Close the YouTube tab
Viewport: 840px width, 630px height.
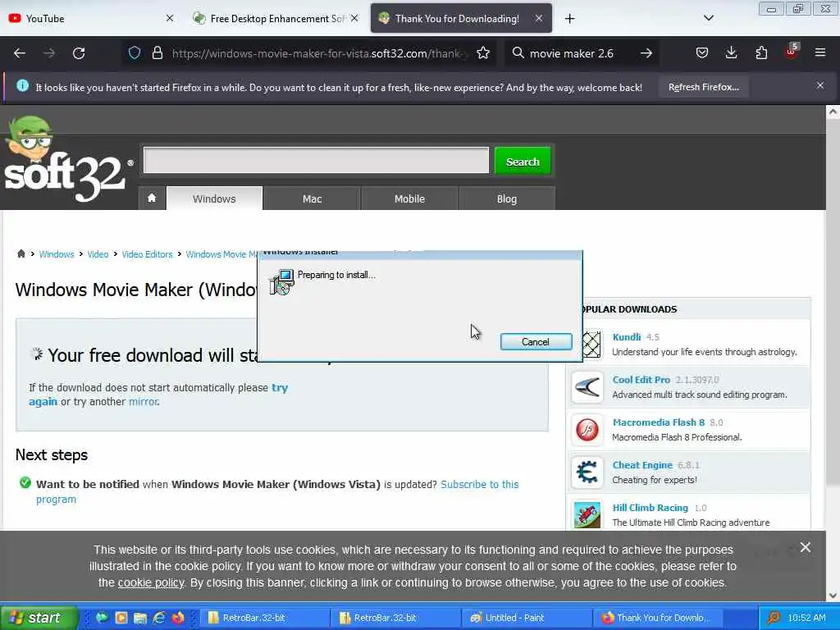click(170, 18)
